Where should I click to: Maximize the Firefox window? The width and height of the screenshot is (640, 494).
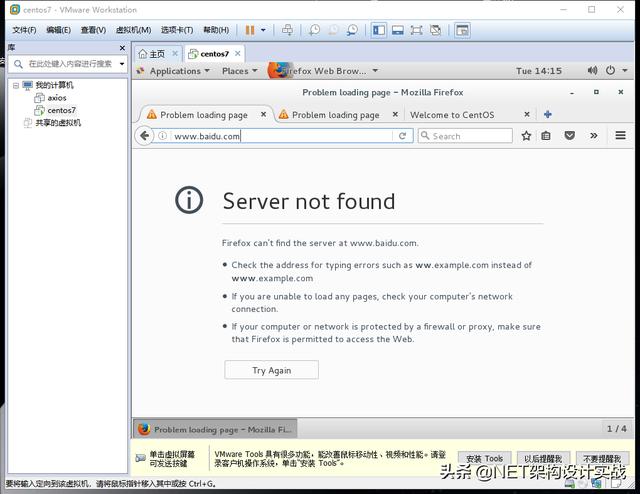[x=596, y=92]
